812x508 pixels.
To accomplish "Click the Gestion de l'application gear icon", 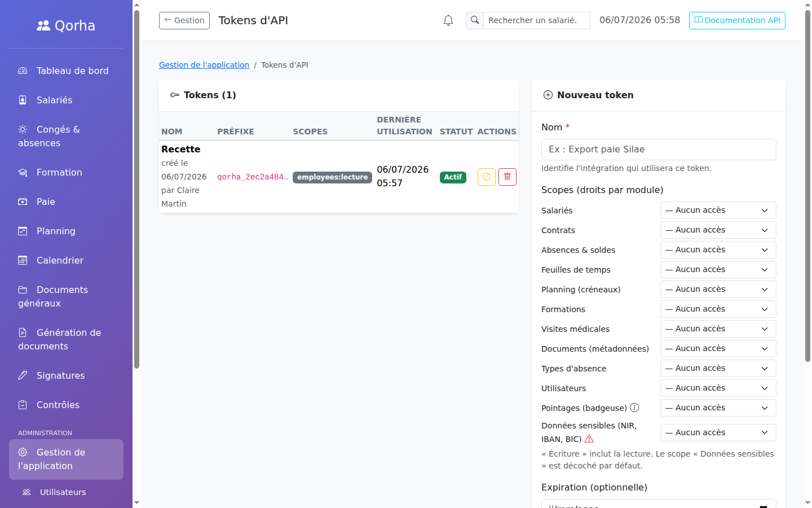I will click(23, 452).
